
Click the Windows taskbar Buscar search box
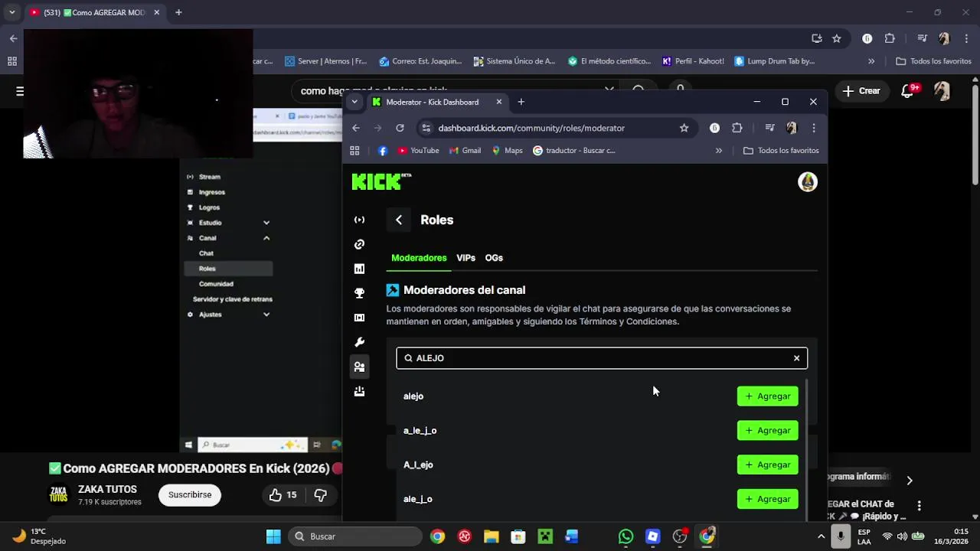[x=354, y=536]
